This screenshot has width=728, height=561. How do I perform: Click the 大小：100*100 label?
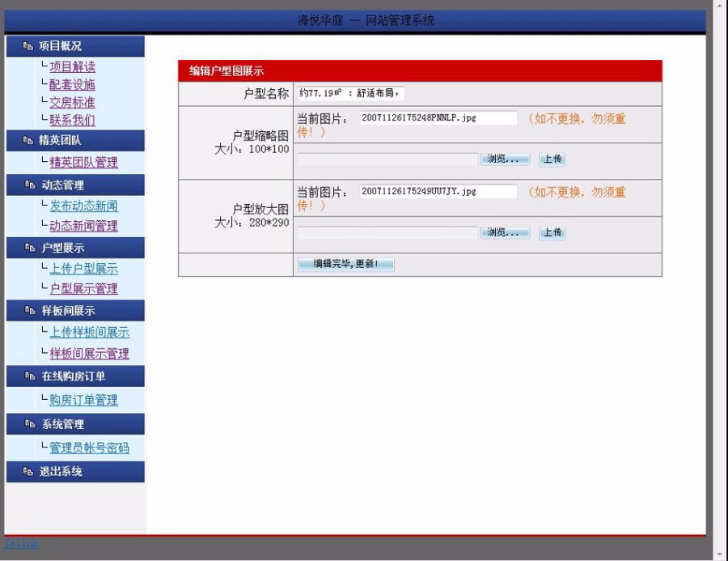252,149
